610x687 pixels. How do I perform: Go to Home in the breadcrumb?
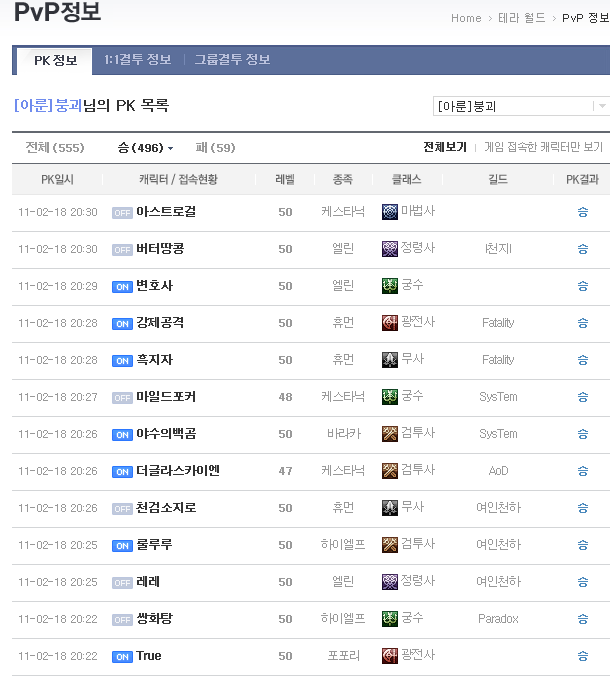click(466, 18)
